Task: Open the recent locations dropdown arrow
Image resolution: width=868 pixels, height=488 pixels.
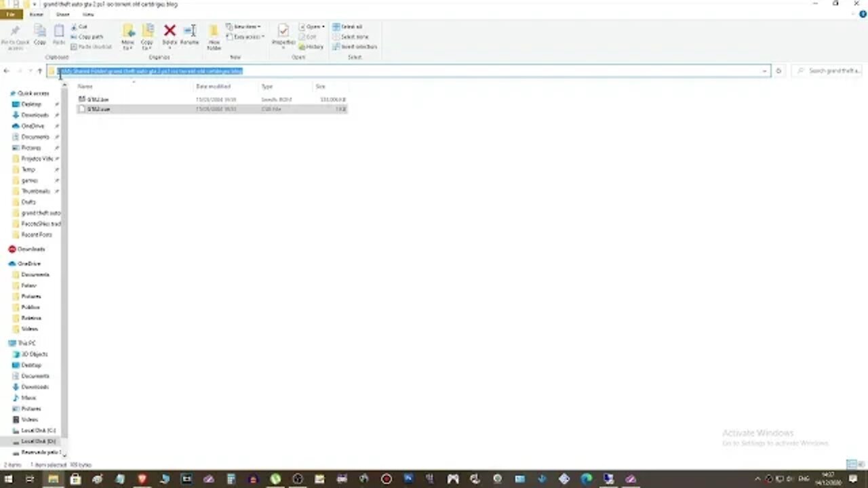Action: pos(29,70)
